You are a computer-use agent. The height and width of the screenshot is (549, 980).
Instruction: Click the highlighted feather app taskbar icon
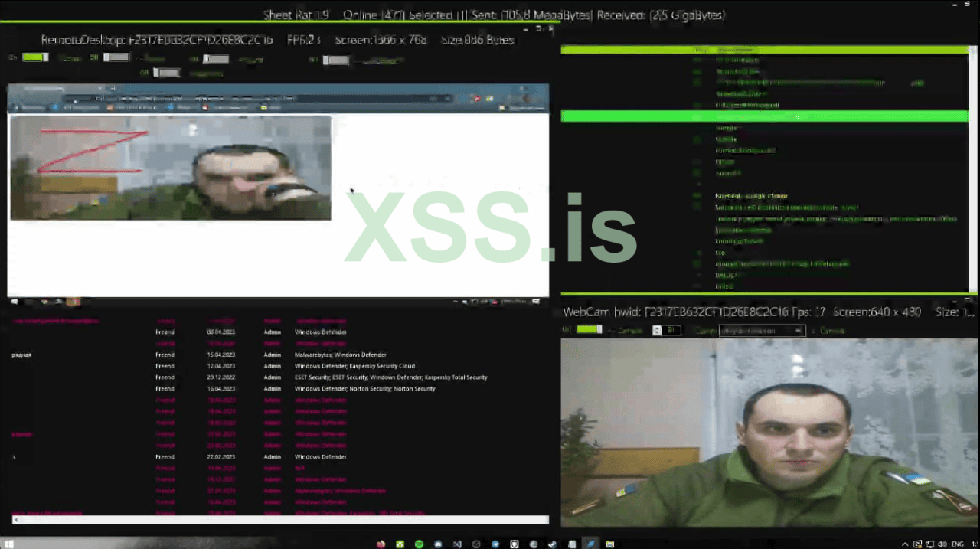coord(591,544)
